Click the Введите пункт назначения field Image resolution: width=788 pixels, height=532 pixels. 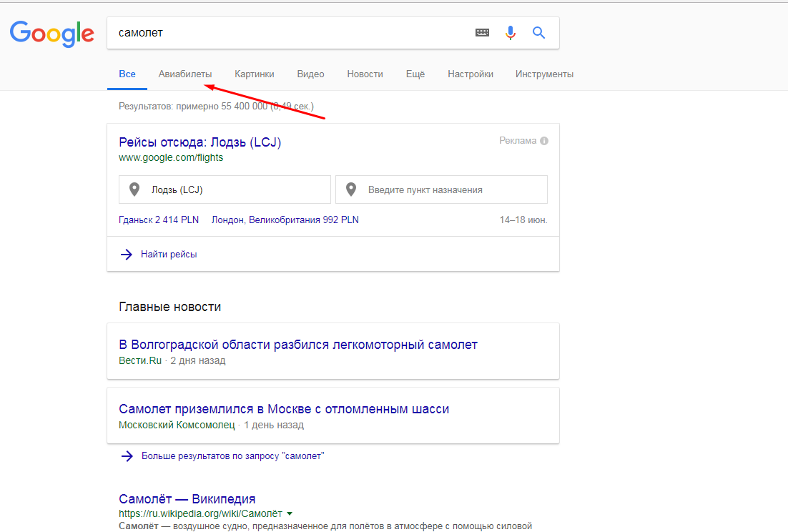[x=441, y=189]
